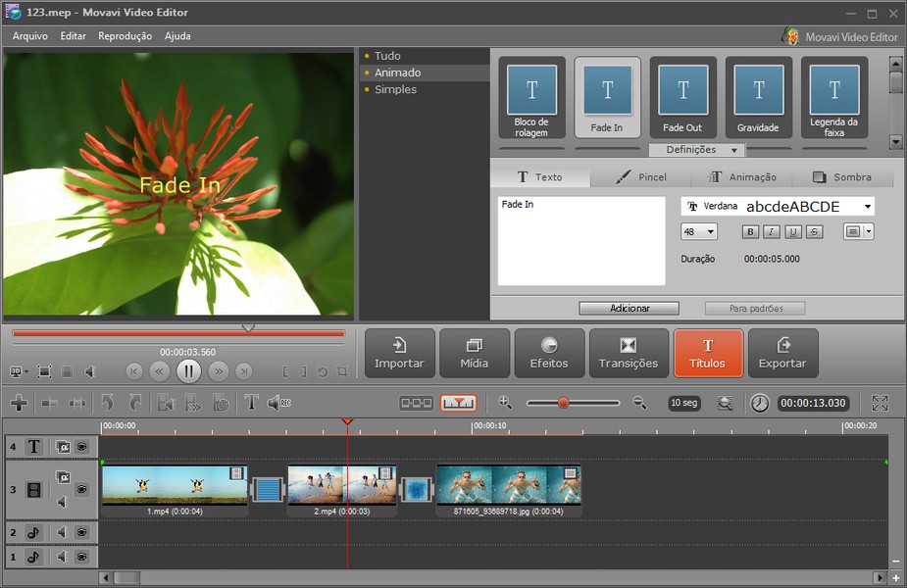
Task: Mute the speaker on video track 3
Action: tap(63, 502)
